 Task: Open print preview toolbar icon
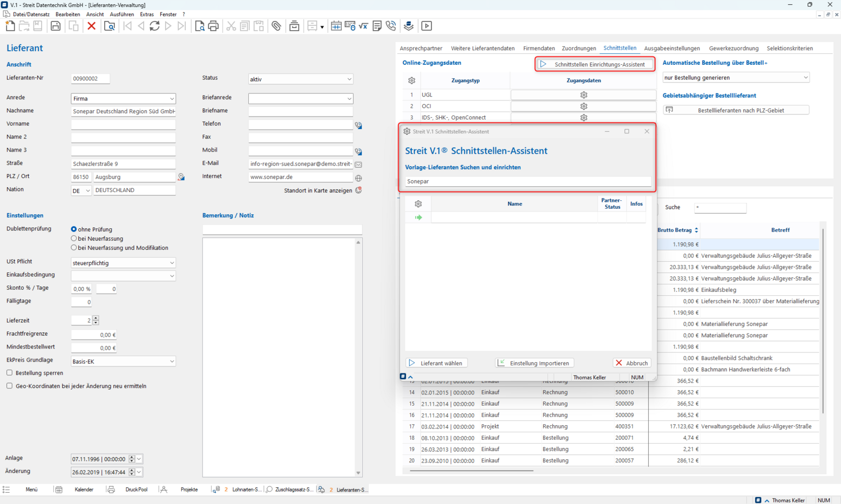tap(200, 26)
